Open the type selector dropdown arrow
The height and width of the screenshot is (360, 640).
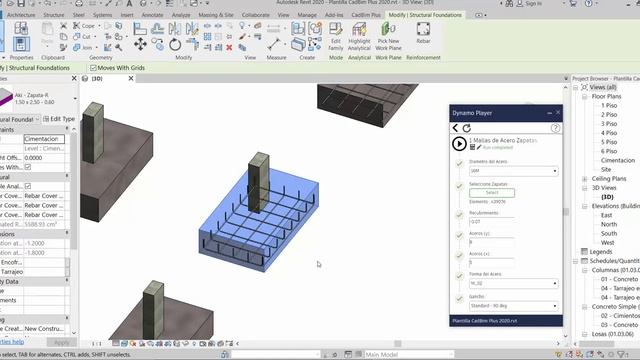75,98
